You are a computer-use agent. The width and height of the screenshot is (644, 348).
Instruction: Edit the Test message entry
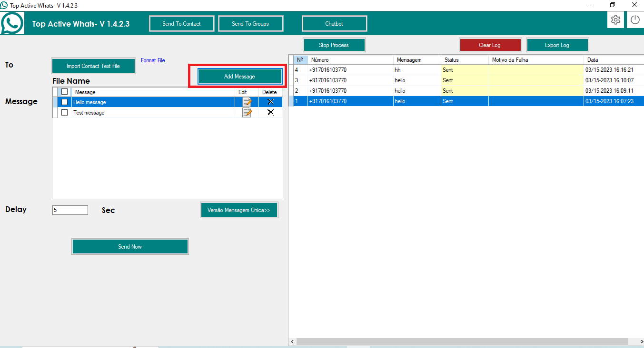click(247, 112)
